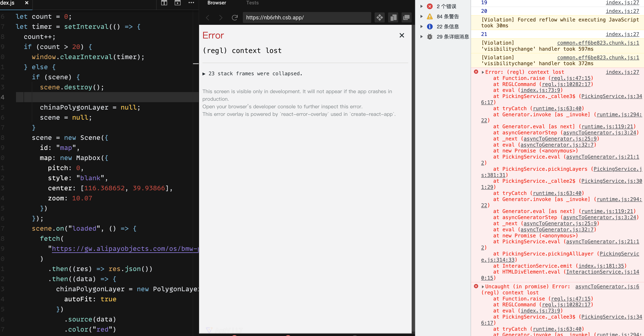
Task: Select the dex.js editor tab
Action: click(8, 3)
